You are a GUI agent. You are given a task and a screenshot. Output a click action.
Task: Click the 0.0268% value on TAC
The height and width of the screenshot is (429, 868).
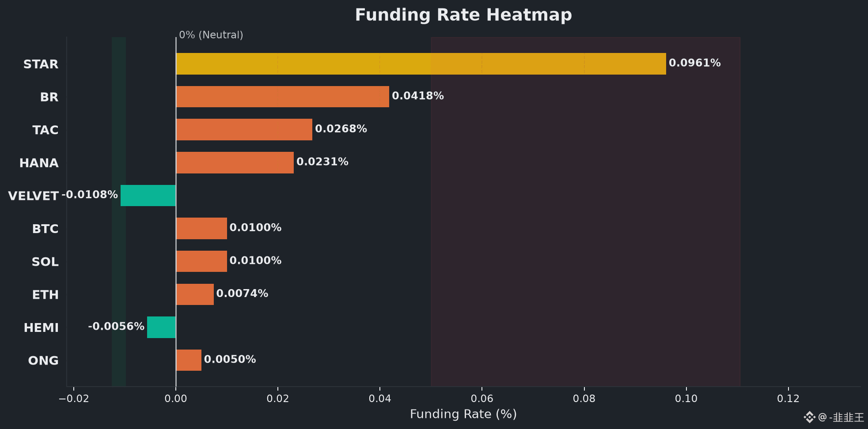pyautogui.click(x=341, y=129)
